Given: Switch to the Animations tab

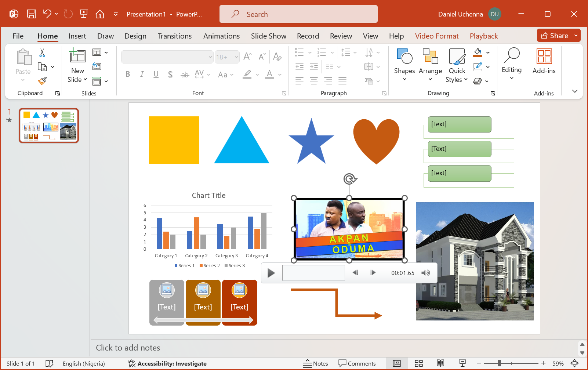Looking at the screenshot, I should (x=221, y=36).
